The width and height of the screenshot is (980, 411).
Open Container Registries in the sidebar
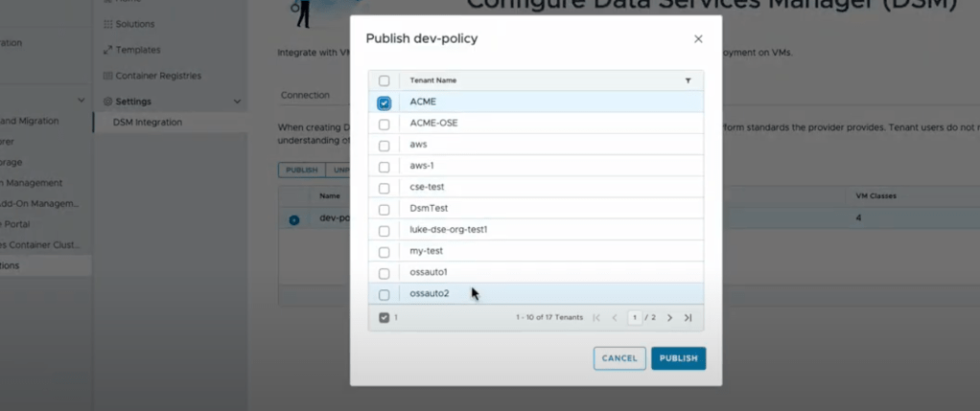tap(157, 76)
